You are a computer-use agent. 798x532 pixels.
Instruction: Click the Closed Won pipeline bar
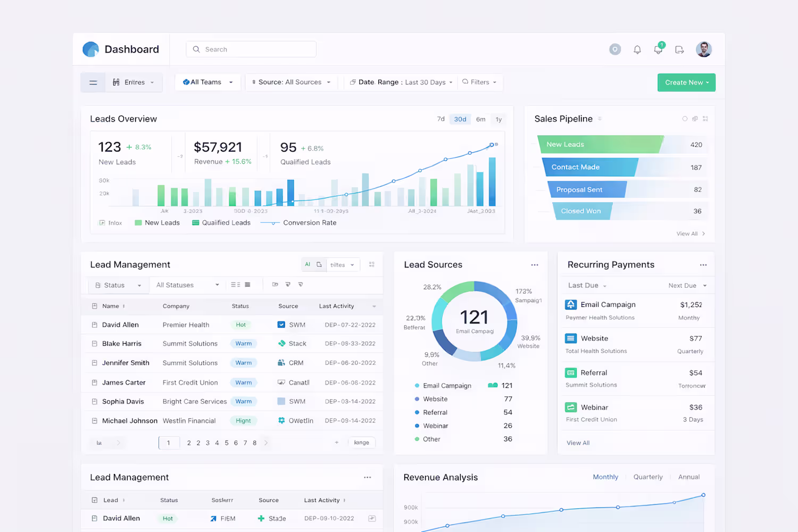[583, 211]
